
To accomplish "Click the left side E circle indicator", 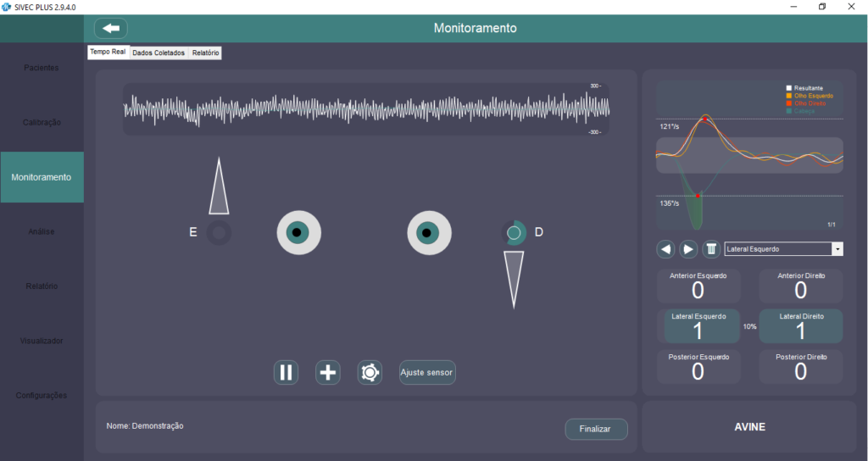I will coord(219,233).
